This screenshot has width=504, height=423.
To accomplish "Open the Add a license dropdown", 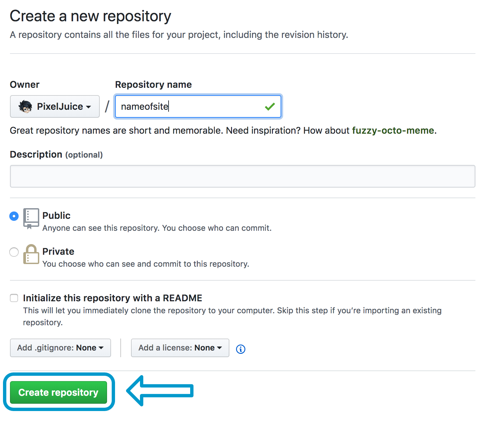I will pos(180,348).
